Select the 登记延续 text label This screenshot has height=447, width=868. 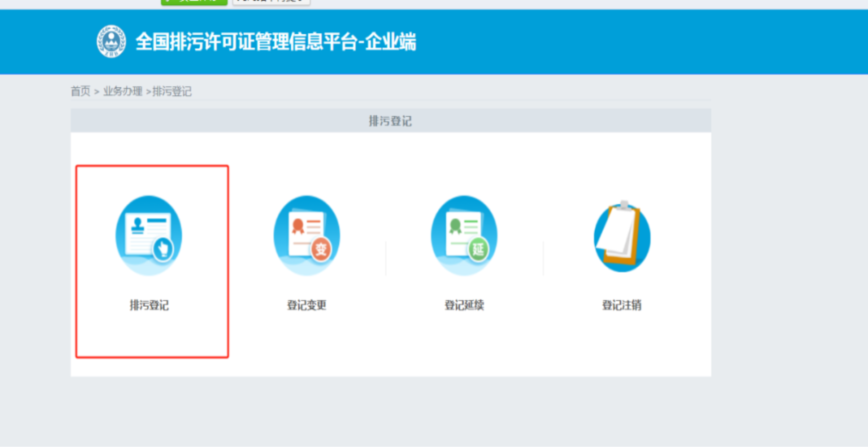coord(464,305)
